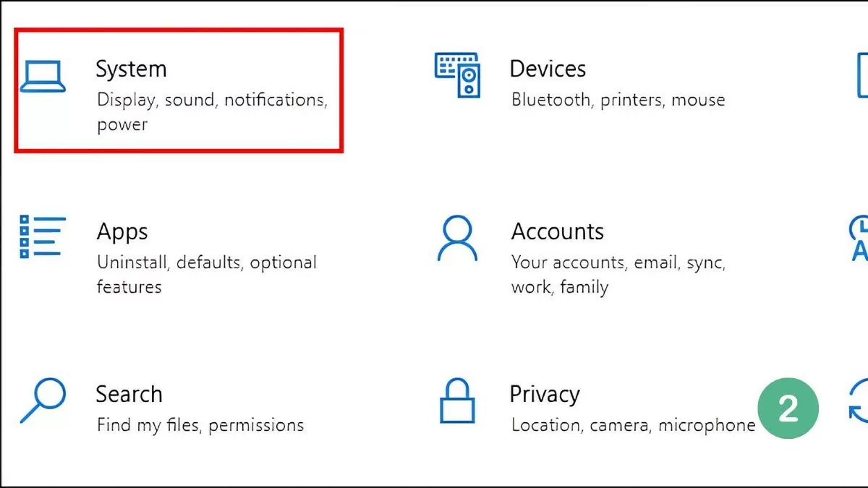Click the Search magnifying glass icon
The image size is (868, 488).
tap(42, 400)
